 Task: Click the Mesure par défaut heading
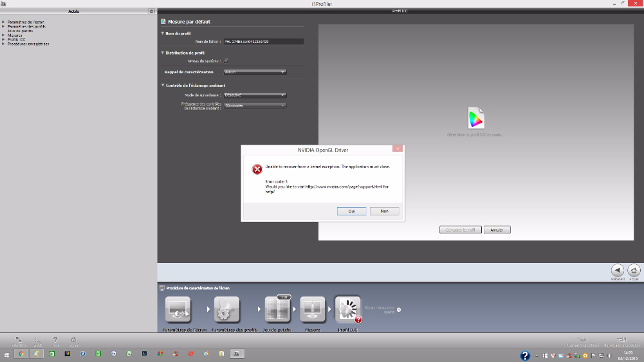pyautogui.click(x=189, y=22)
